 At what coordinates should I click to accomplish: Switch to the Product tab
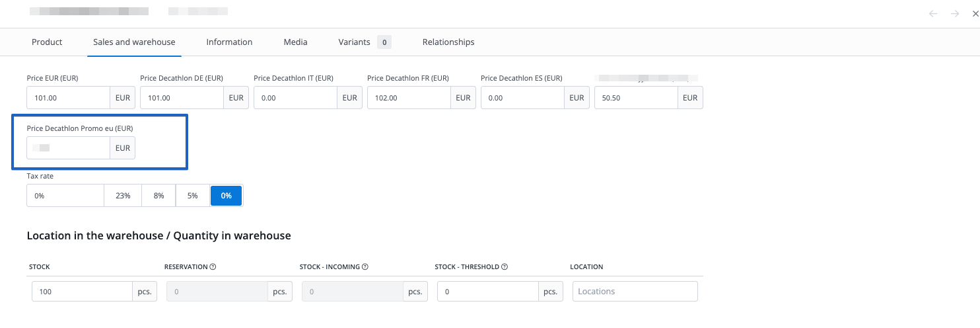click(47, 42)
